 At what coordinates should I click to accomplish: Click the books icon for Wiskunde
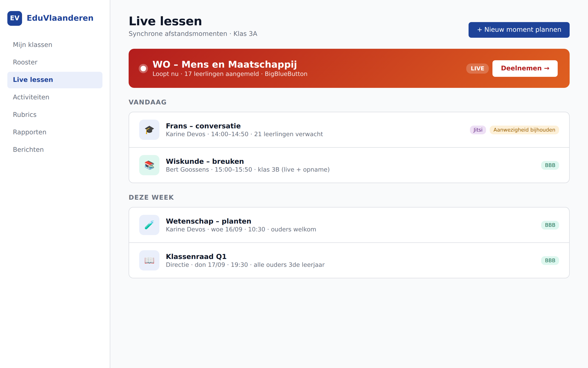click(x=149, y=165)
